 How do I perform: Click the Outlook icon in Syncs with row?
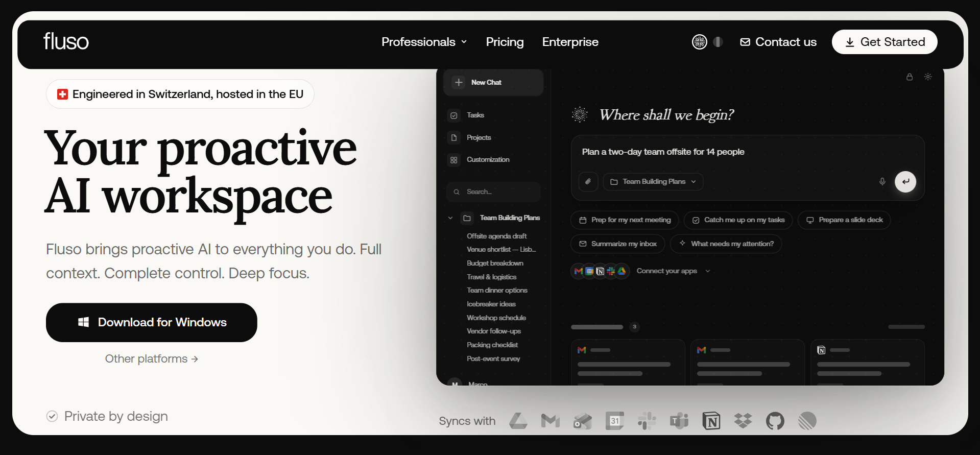(x=582, y=421)
